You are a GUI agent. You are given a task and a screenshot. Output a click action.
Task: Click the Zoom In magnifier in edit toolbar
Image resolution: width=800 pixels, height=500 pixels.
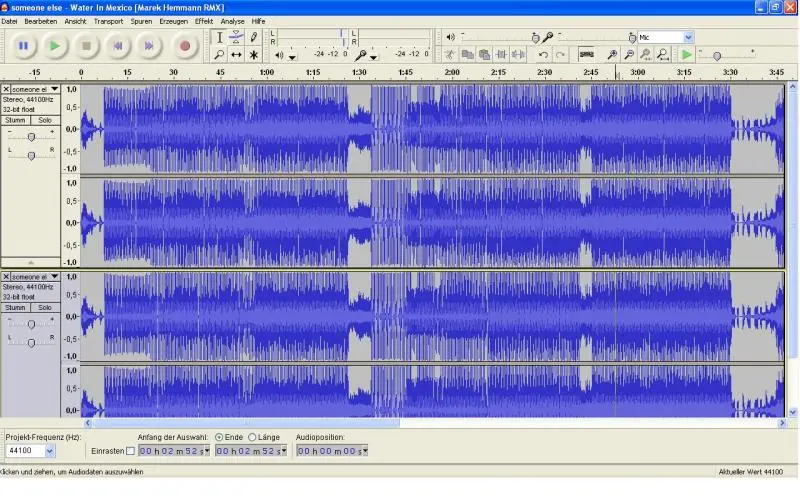(x=611, y=54)
